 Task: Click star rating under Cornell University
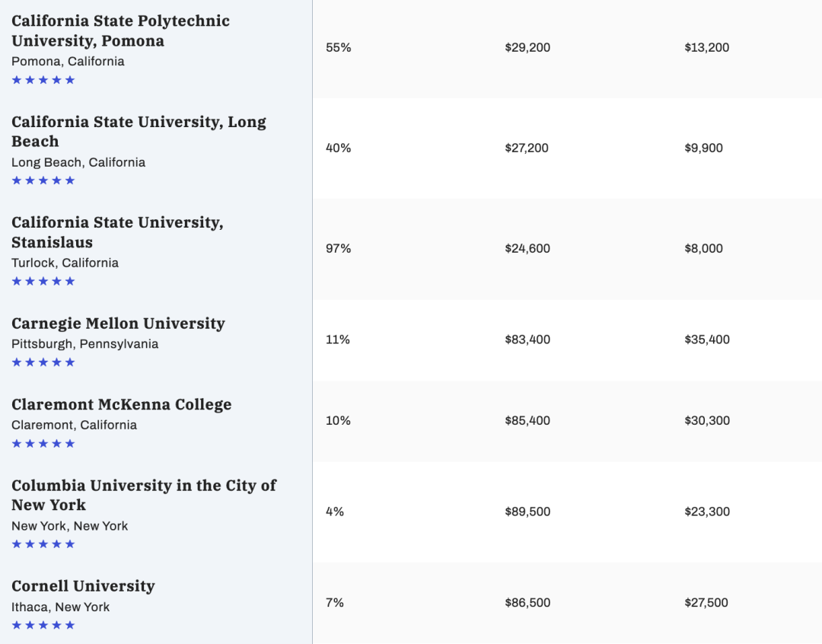coord(43,625)
